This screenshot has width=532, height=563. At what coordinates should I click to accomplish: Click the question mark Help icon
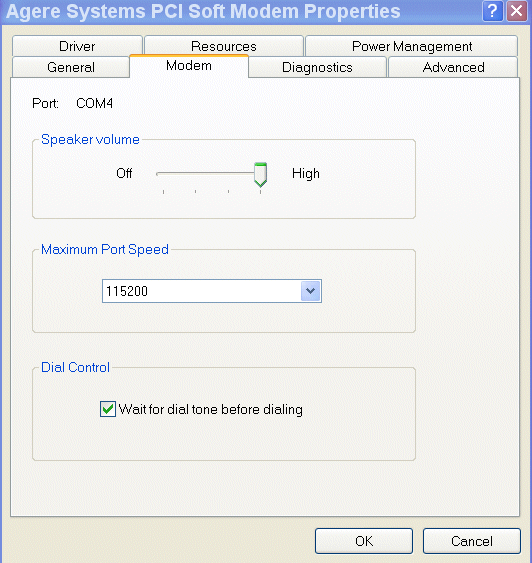[x=493, y=11]
